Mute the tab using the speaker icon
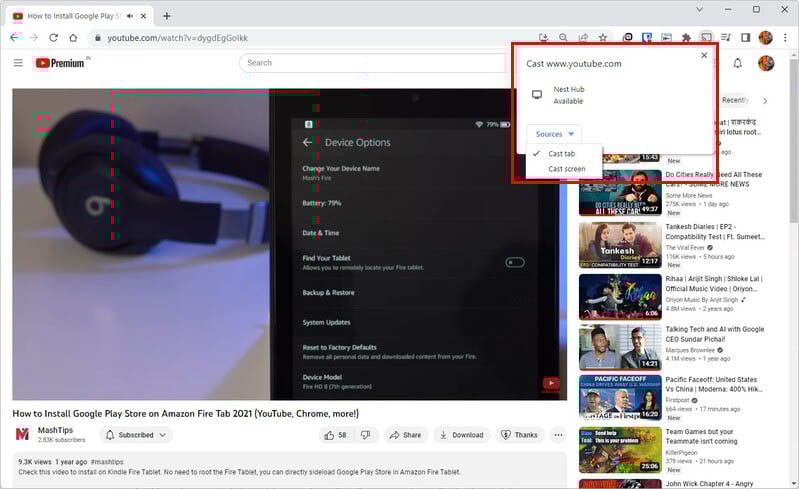This screenshot has height=489, width=799. [130, 16]
